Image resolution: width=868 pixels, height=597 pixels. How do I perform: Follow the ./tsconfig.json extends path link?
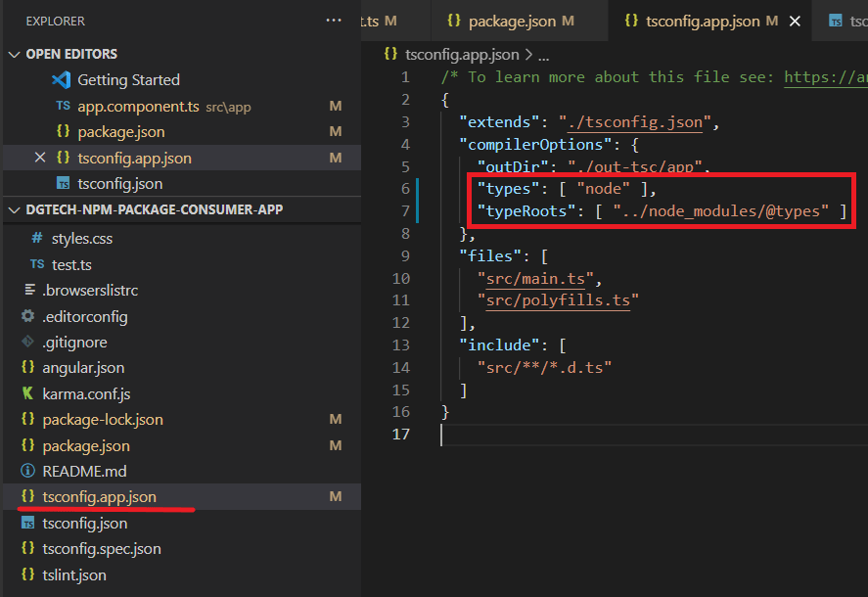[x=637, y=122]
